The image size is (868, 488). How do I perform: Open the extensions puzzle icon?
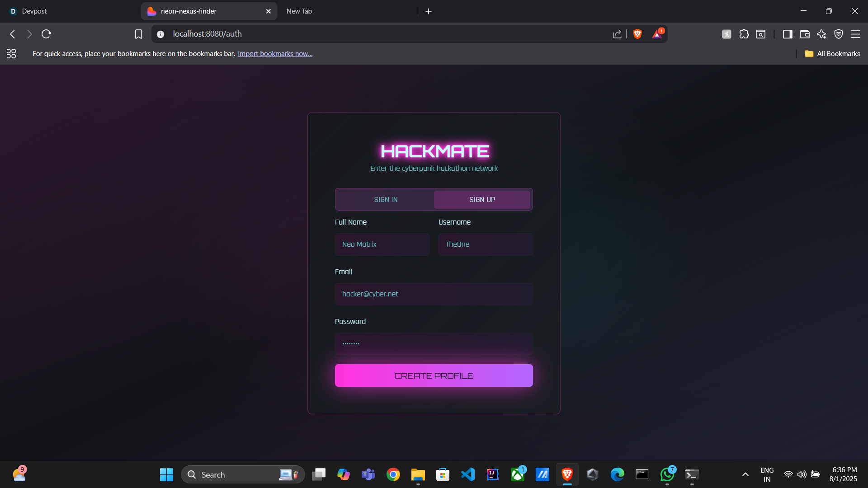click(x=744, y=34)
